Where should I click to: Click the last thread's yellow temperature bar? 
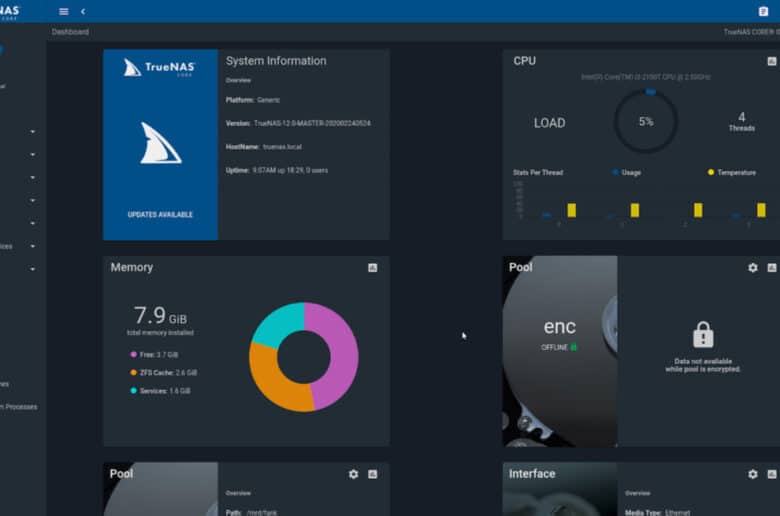(761, 210)
